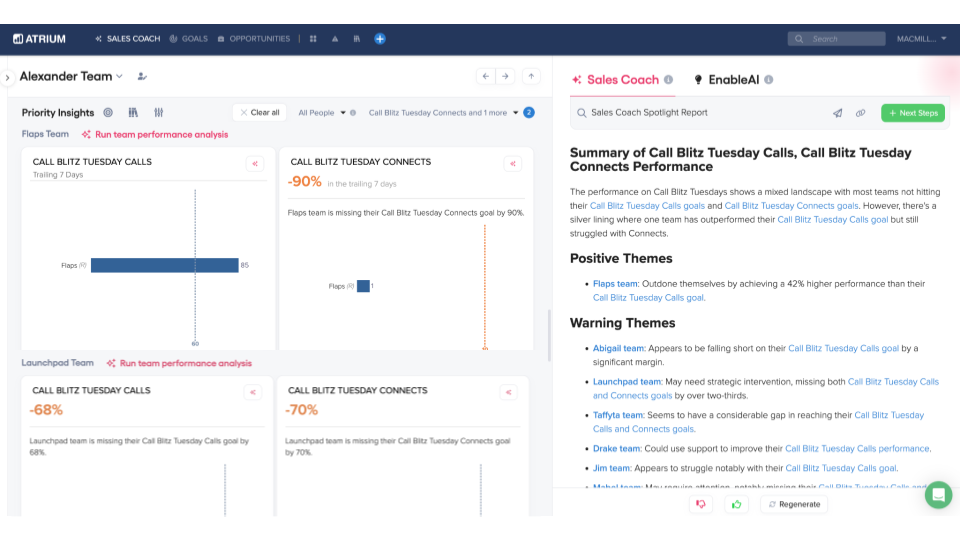Click the insights panel vertical scrollbar
The height and width of the screenshot is (540, 960).
click(549, 336)
